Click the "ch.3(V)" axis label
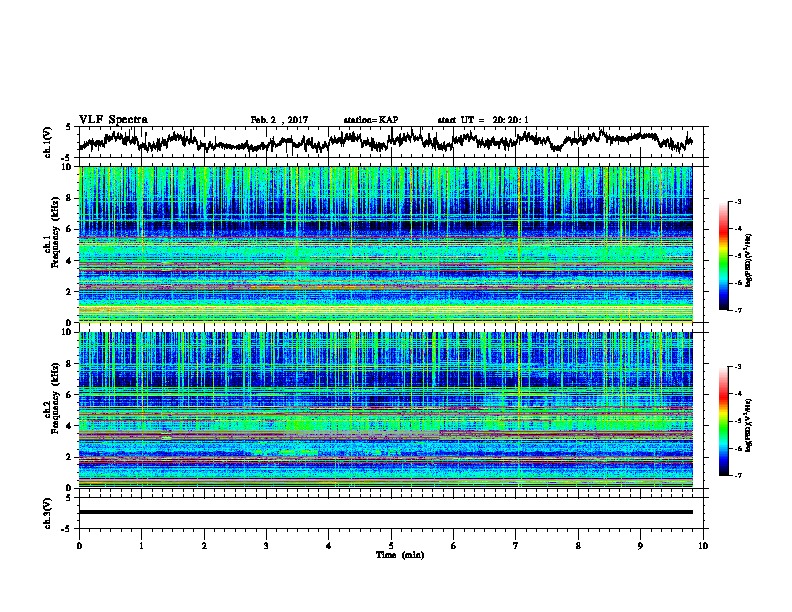Image resolution: width=792 pixels, height=612 pixels. (x=48, y=514)
